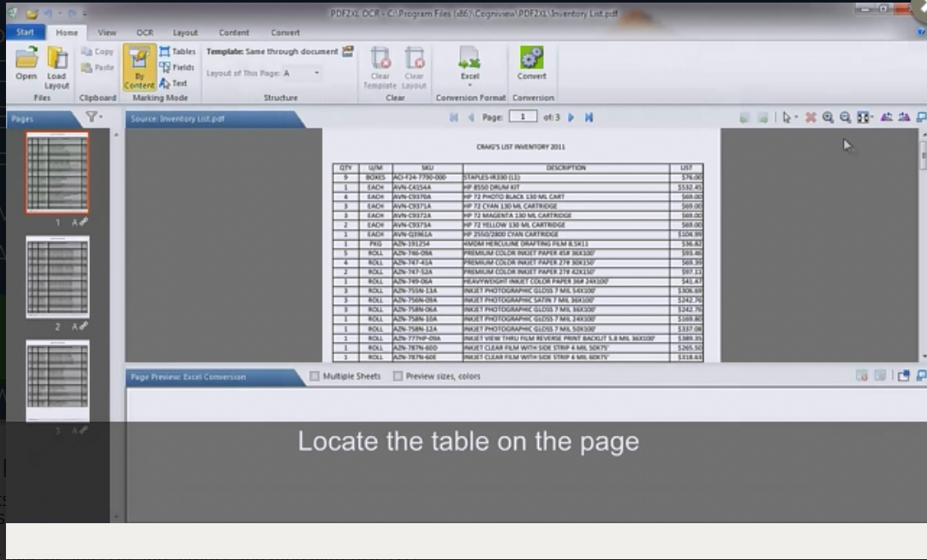Click the 'CRAIG'S LIST INVENTORY 2011' title text

coord(521,146)
